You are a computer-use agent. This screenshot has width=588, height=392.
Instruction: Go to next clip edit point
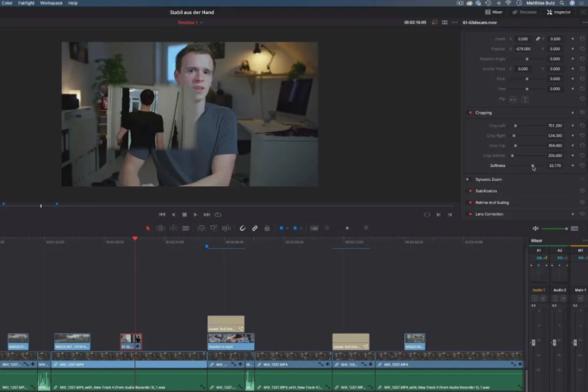click(439, 215)
